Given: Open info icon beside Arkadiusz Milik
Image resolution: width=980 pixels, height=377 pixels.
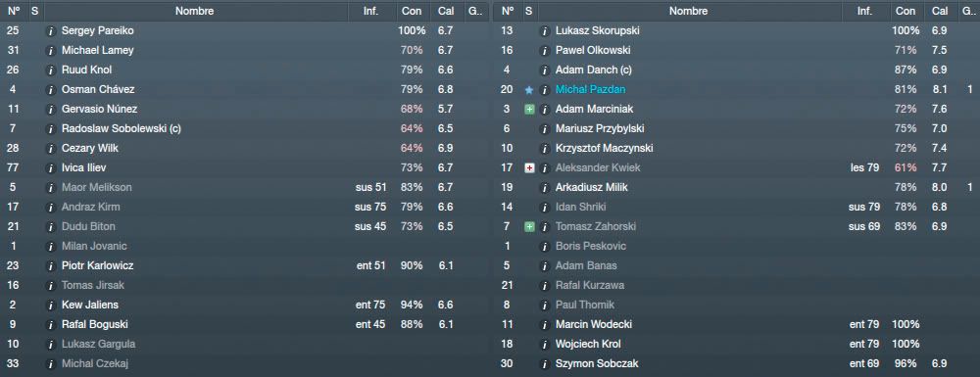Looking at the screenshot, I should pyautogui.click(x=545, y=187).
